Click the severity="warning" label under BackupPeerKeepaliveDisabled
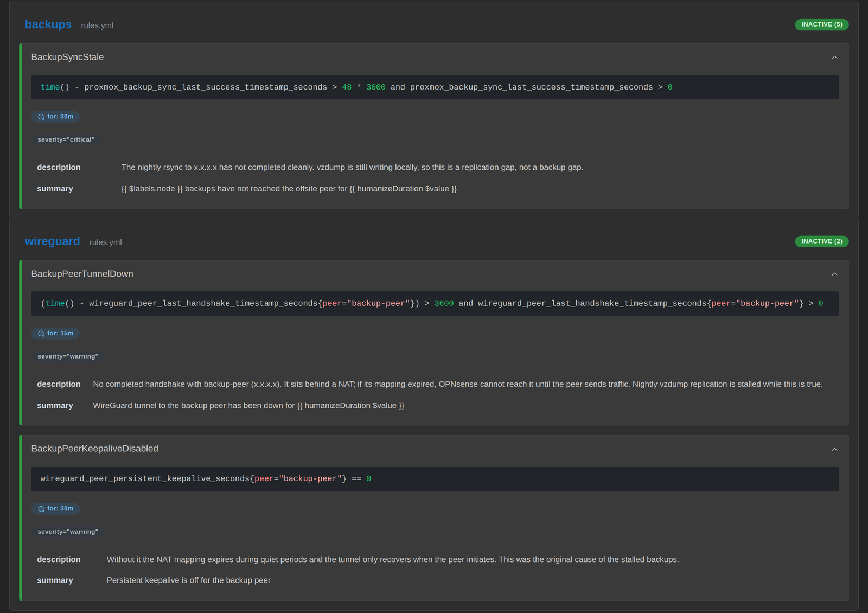The width and height of the screenshot is (868, 613). click(x=68, y=532)
